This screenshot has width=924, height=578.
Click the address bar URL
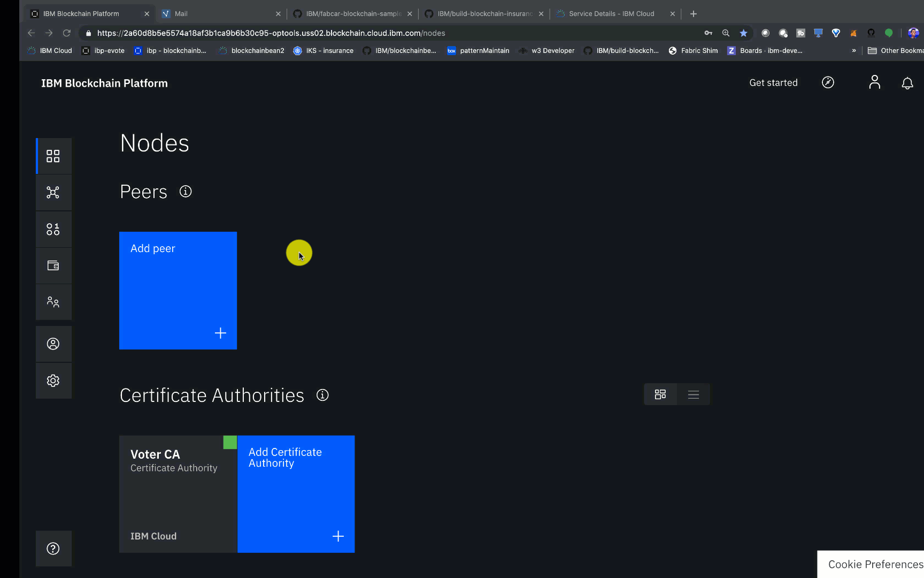tap(271, 33)
